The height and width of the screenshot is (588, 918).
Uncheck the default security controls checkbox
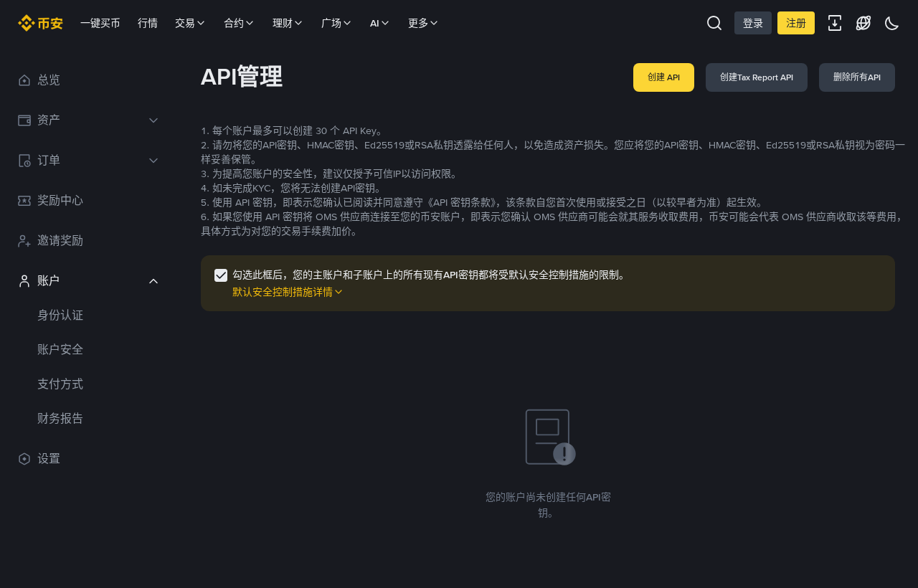click(221, 275)
